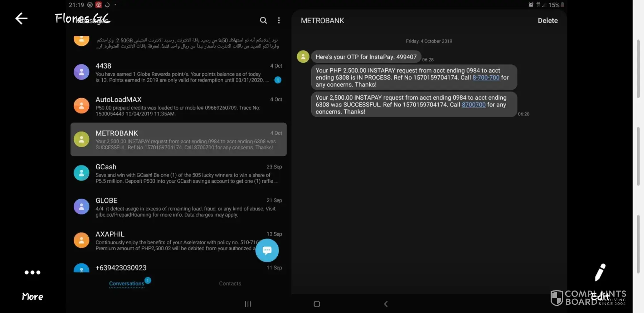Viewport: 644px width, 313px height.
Task: Tap the INSTAPAY 'was SUCCESSFUL' message bubble
Action: [414, 105]
